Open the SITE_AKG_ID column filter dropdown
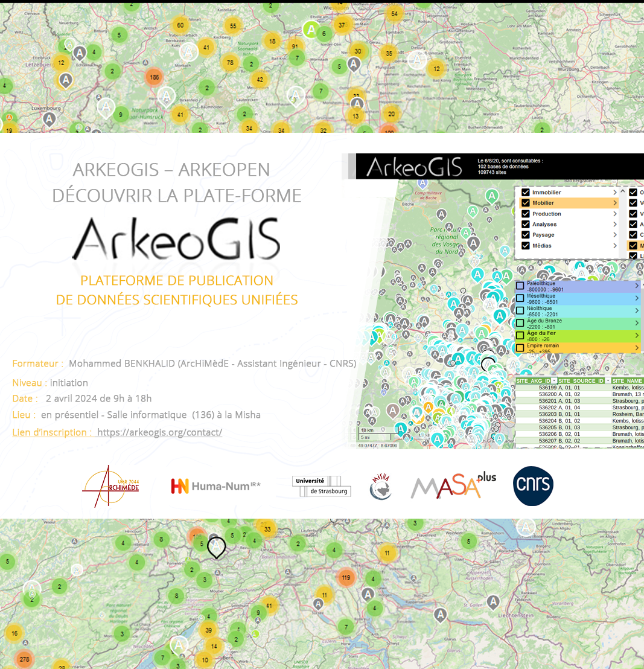Screen dimensions: 644x669 pyautogui.click(x=554, y=380)
